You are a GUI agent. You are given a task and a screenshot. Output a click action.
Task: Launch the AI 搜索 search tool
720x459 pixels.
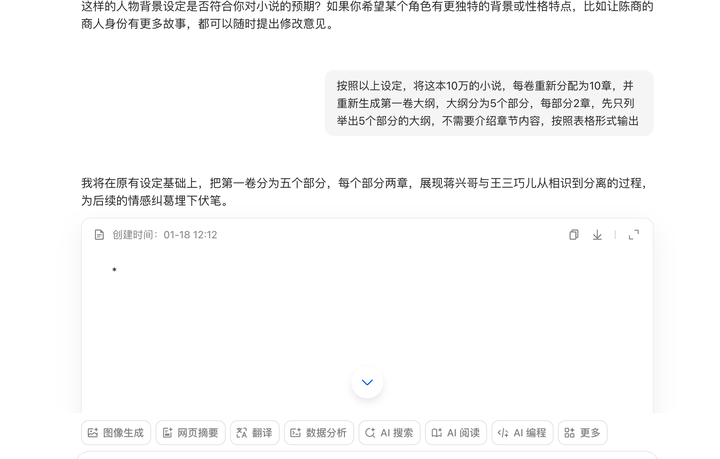389,433
